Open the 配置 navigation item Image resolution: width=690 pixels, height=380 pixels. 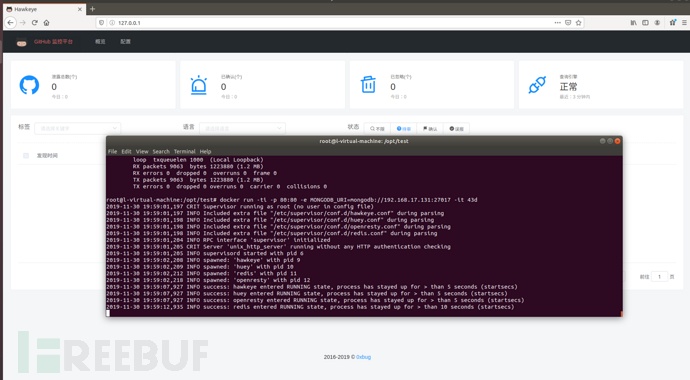[x=125, y=42]
